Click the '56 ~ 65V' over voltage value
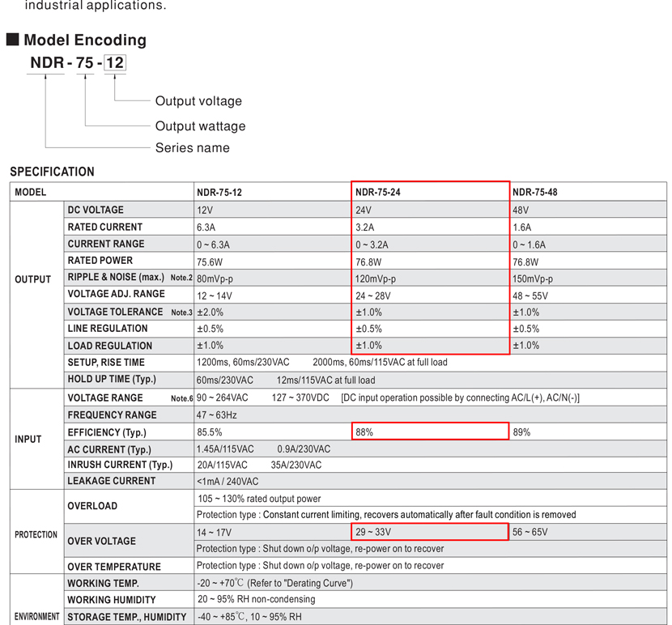Image resolution: width=672 pixels, height=625 pixels. tap(530, 533)
